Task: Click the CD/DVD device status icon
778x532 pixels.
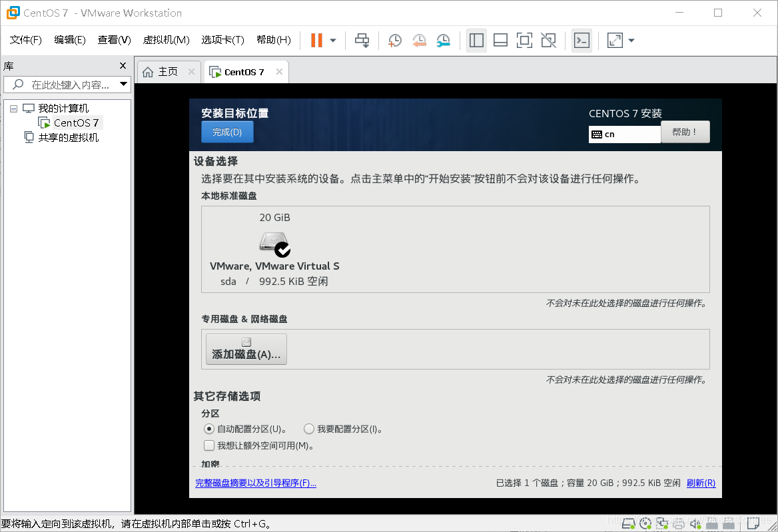Action: click(x=645, y=524)
